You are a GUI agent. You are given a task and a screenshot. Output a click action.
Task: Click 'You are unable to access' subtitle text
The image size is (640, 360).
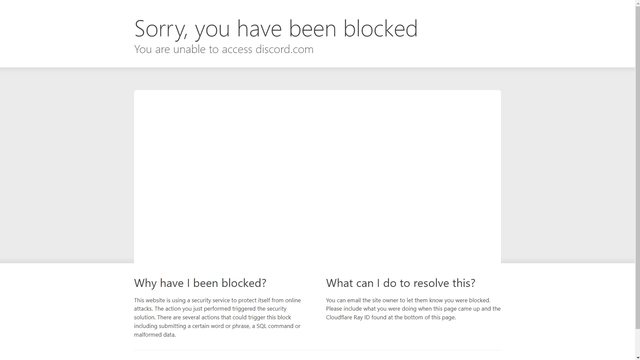[193, 49]
